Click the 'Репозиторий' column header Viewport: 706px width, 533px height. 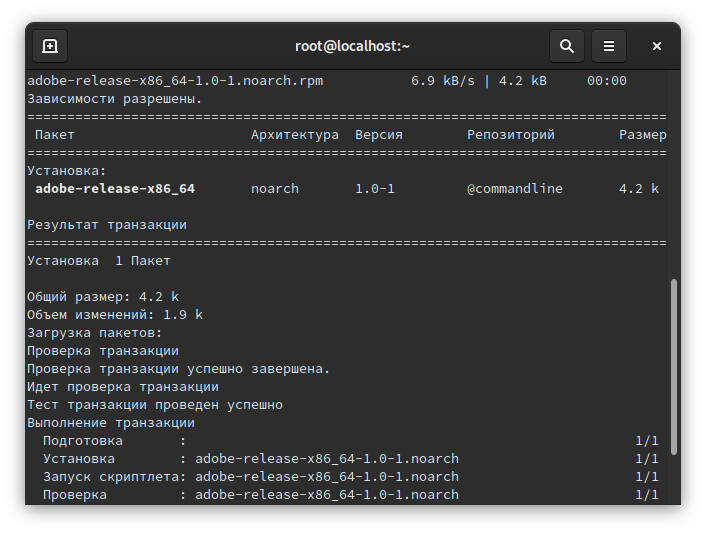[511, 135]
